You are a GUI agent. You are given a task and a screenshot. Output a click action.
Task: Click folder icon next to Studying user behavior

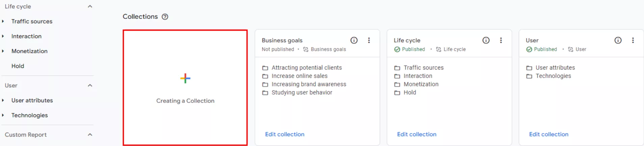pos(265,93)
